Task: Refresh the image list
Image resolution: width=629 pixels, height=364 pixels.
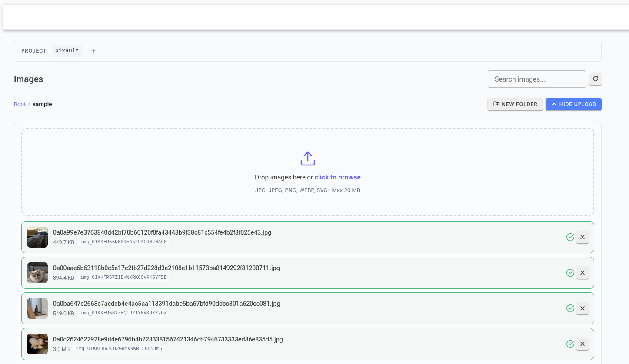Action: [x=595, y=79]
